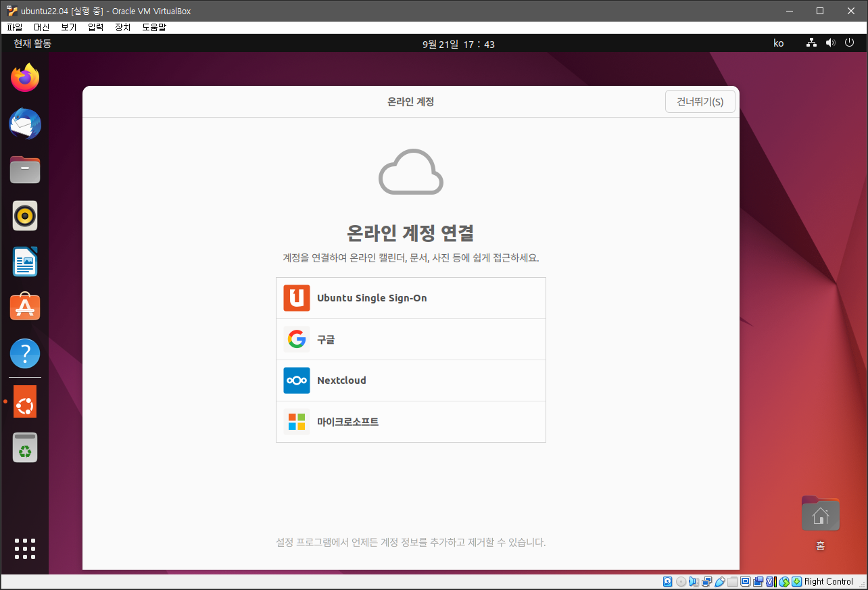Show applications grid at dock bottom

(25, 548)
